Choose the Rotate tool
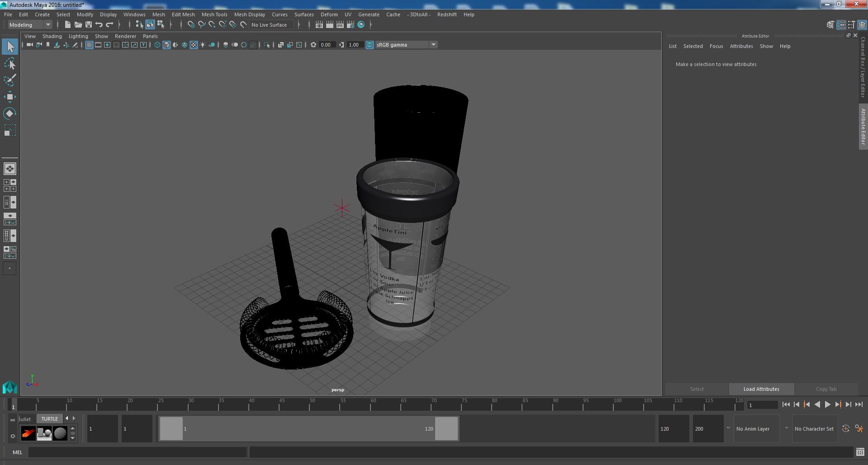This screenshot has width=868, height=465. pos(10,114)
